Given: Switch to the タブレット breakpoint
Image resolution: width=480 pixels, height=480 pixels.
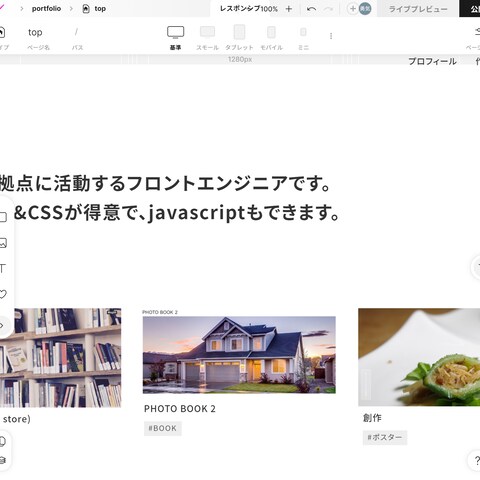Looking at the screenshot, I should 239,32.
